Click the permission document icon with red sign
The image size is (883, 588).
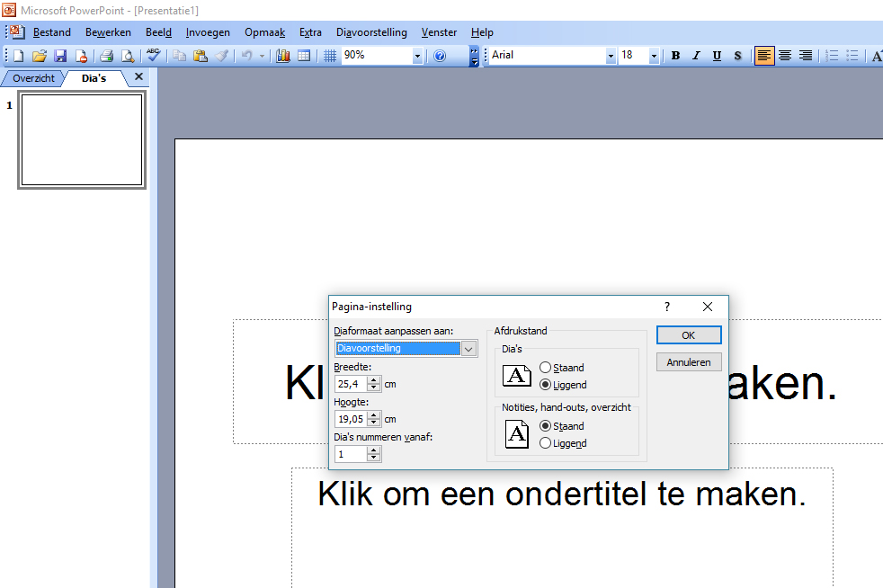tap(81, 56)
